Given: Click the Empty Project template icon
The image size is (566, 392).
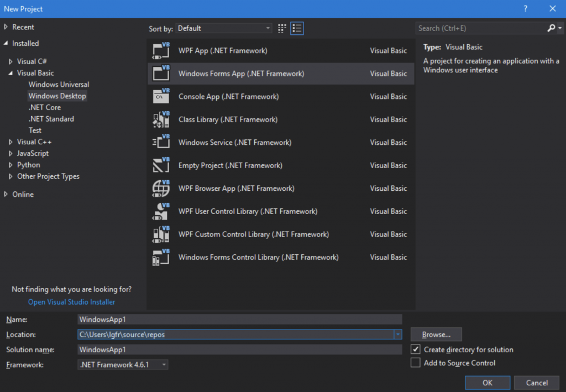Looking at the screenshot, I should (x=160, y=165).
